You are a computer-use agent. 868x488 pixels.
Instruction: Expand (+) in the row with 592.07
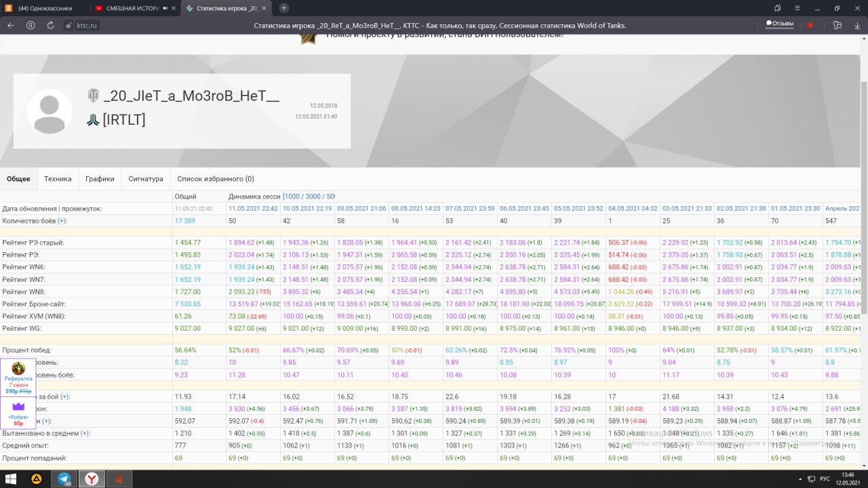tap(47, 421)
